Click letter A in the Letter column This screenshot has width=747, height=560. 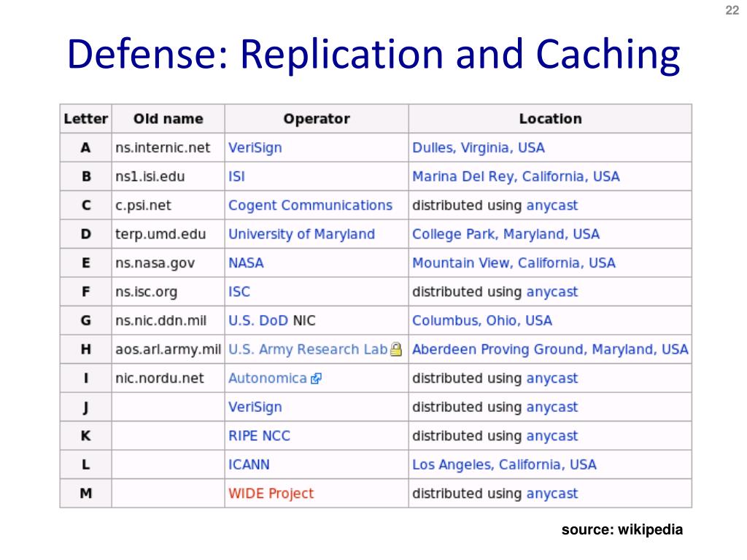pyautogui.click(x=86, y=147)
